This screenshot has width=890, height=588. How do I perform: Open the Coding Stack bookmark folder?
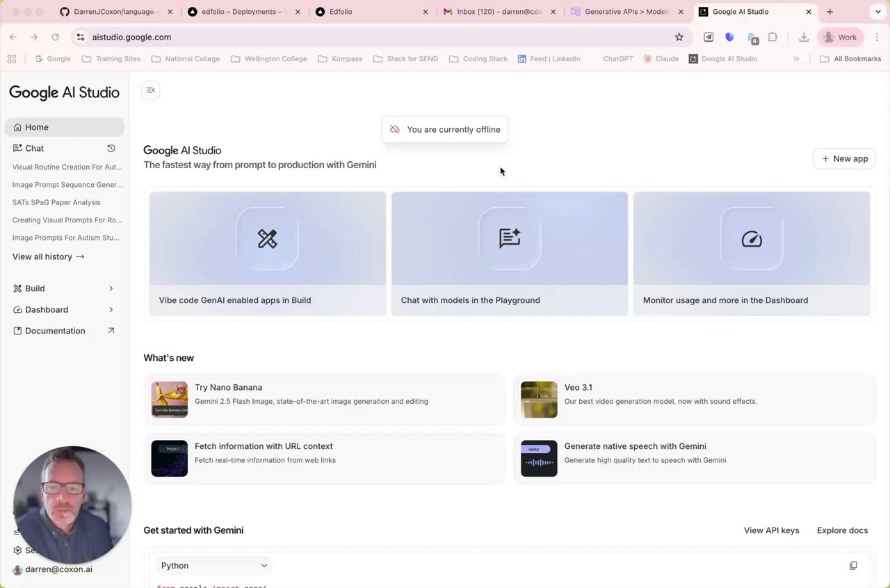(478, 59)
